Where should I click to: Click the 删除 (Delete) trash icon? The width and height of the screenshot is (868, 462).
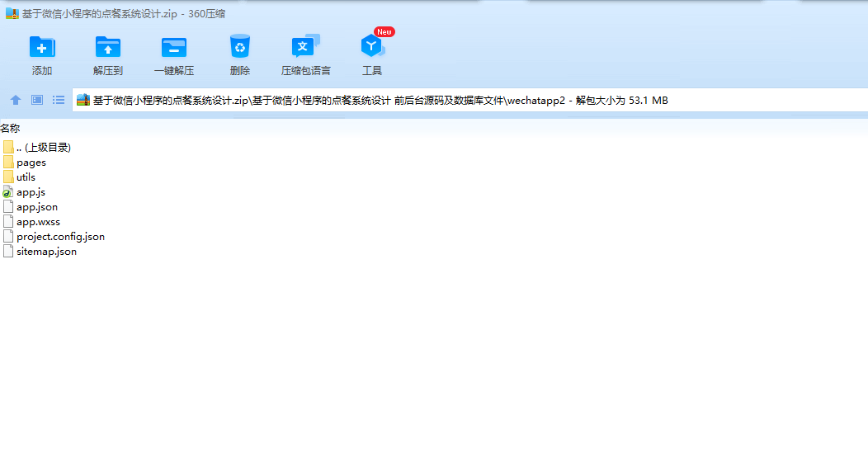point(240,47)
